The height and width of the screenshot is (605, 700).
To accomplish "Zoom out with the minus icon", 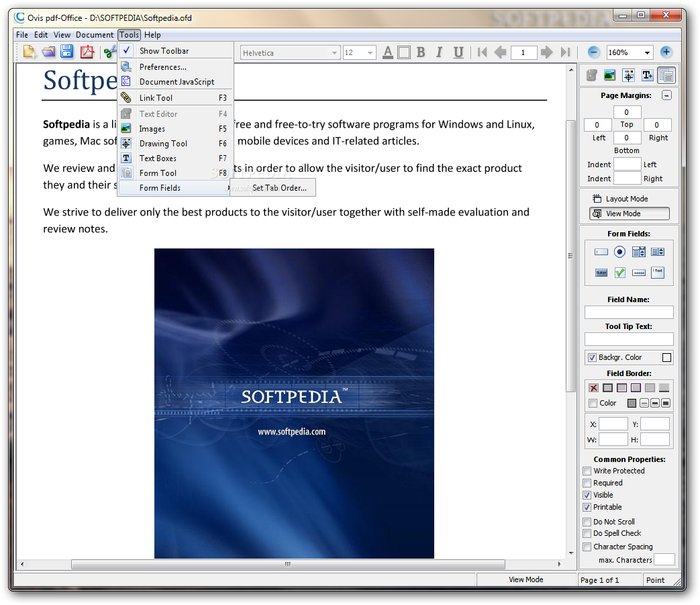I will point(593,52).
